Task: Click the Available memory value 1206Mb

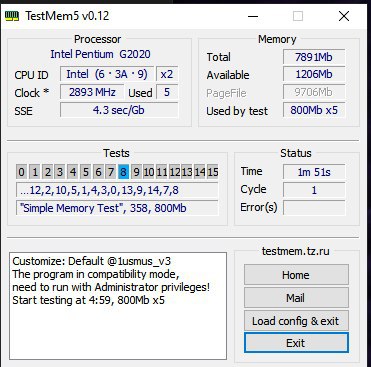Action: click(314, 74)
